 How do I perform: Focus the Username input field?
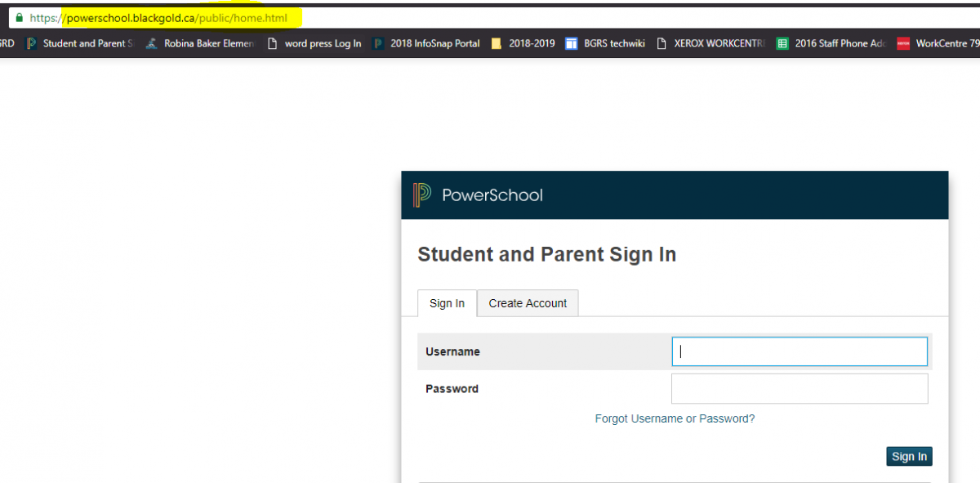[x=800, y=351]
